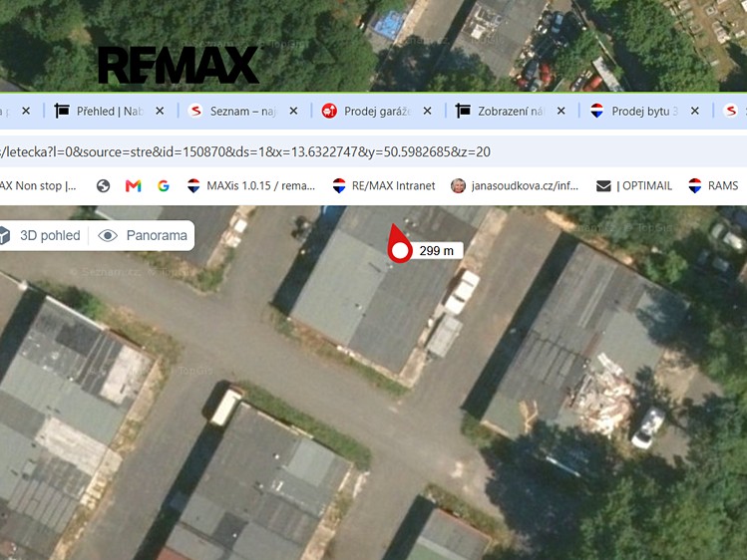
Task: Click the portrait icon of janasoudkova.cz bookmark
Action: [x=458, y=185]
